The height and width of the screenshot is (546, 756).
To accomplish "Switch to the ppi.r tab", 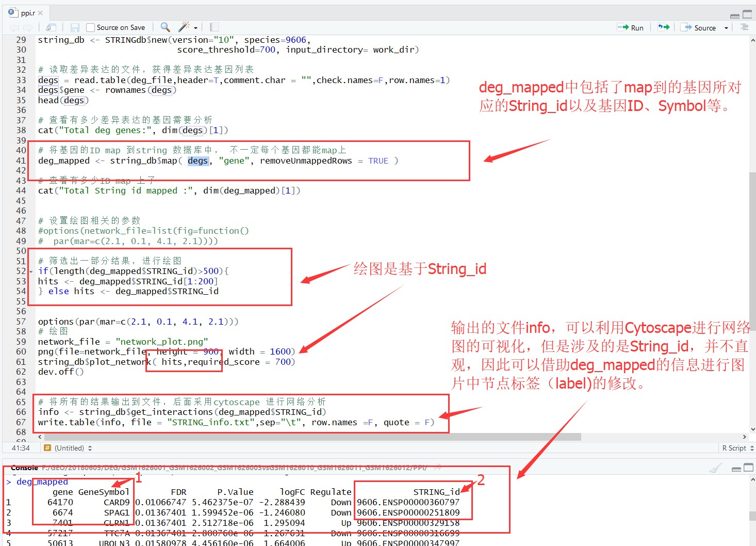I will (28, 13).
